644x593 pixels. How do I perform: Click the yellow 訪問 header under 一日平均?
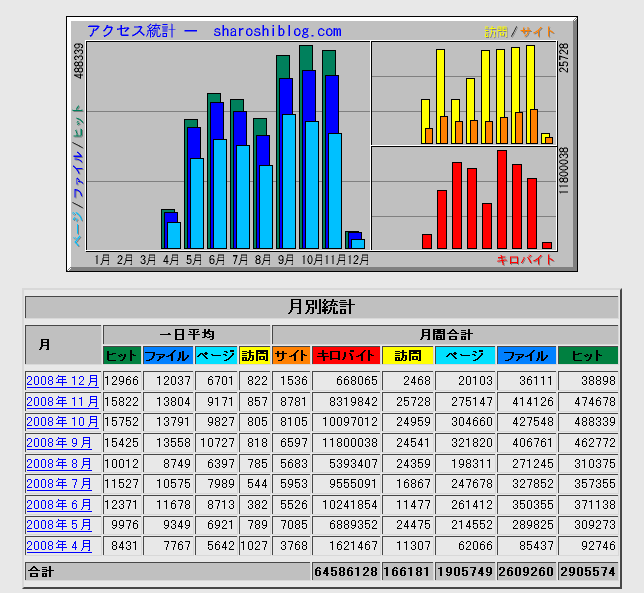click(x=255, y=355)
